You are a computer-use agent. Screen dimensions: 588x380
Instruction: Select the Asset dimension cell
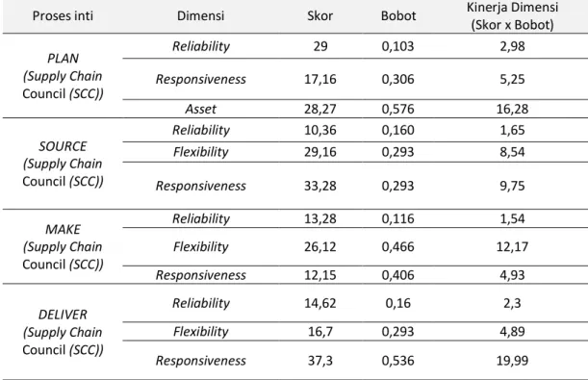pos(200,109)
